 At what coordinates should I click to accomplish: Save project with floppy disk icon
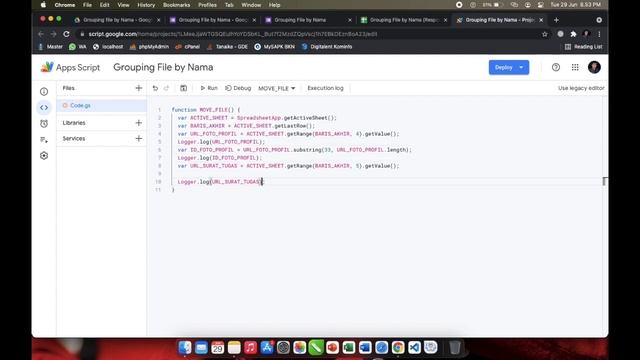(x=184, y=88)
